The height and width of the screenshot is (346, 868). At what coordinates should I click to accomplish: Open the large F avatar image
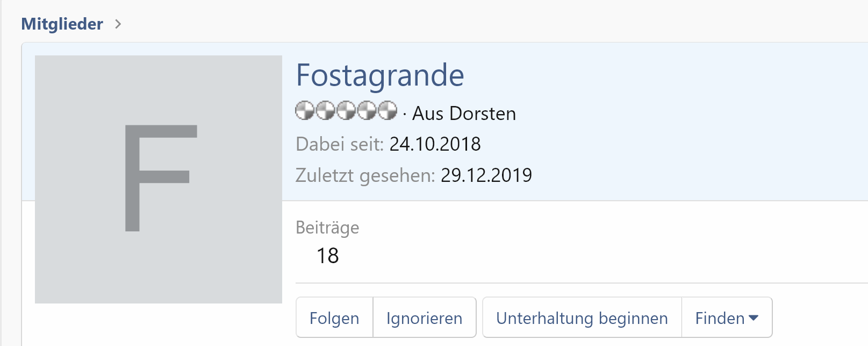point(159,179)
